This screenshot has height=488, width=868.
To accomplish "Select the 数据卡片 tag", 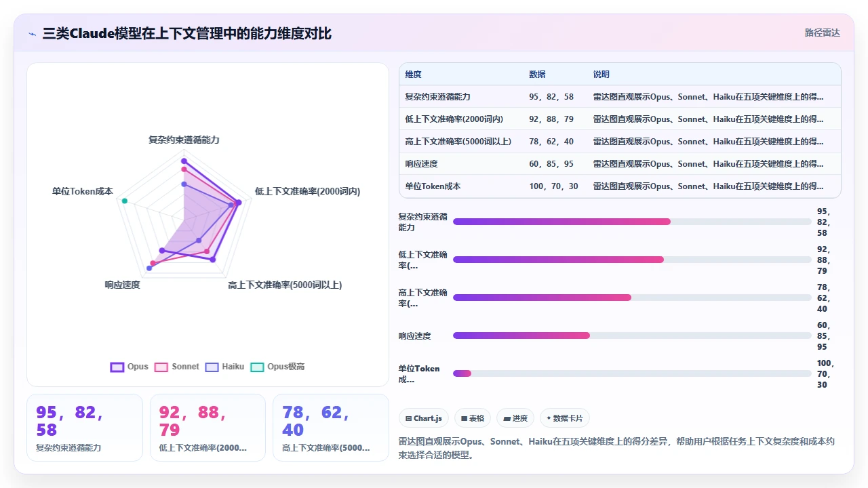I will [x=564, y=418].
